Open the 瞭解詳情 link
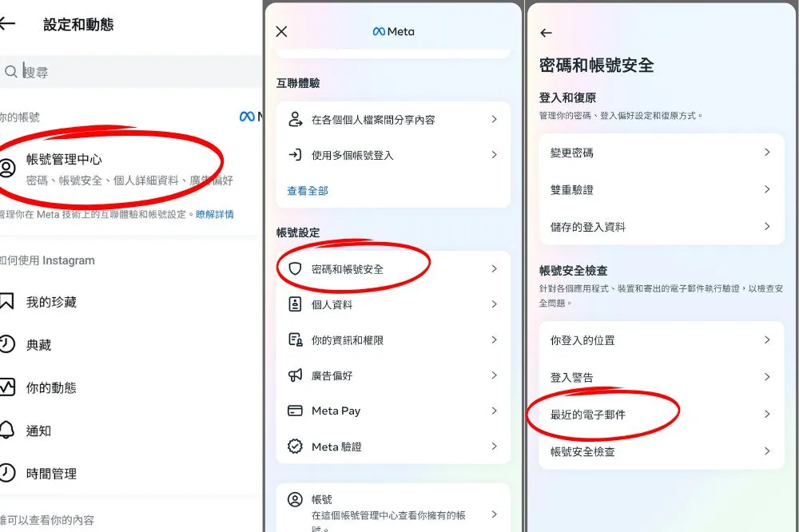Screen dimensions: 799x532 (214, 215)
